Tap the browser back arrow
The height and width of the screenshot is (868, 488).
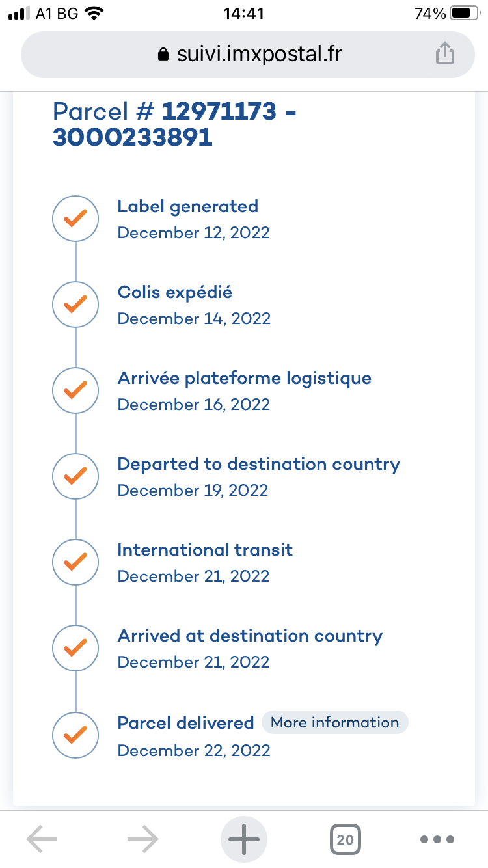42,839
